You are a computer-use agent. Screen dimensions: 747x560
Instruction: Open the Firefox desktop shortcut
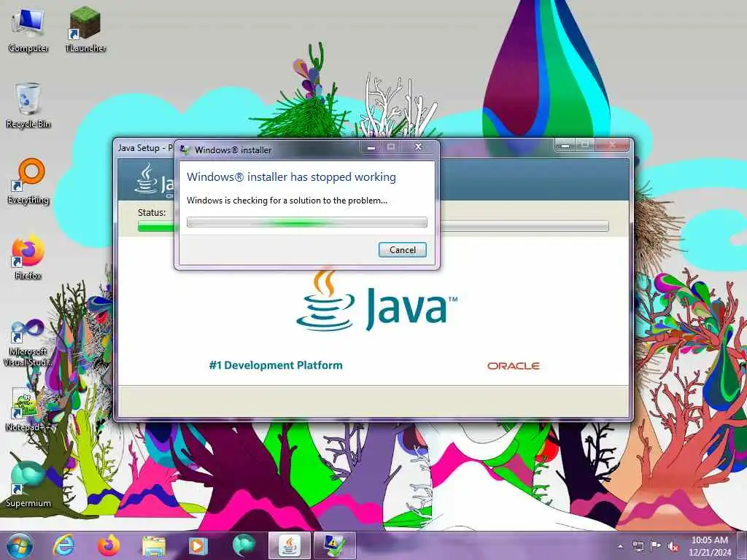[28, 257]
